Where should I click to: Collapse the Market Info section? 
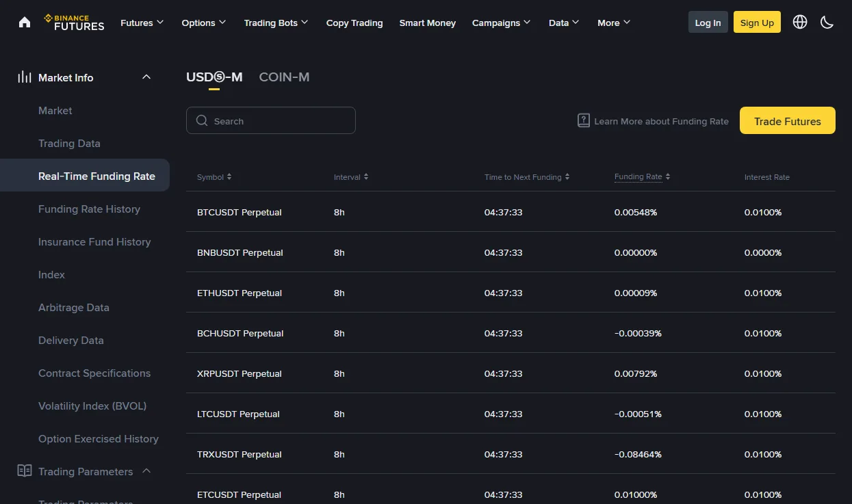(146, 77)
